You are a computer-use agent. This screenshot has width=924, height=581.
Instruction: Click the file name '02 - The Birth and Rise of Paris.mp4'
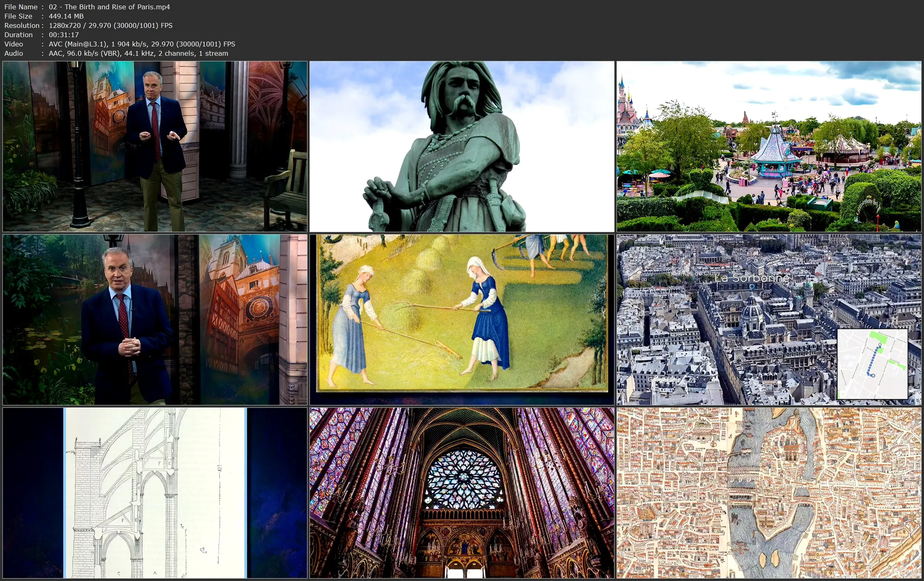click(109, 7)
